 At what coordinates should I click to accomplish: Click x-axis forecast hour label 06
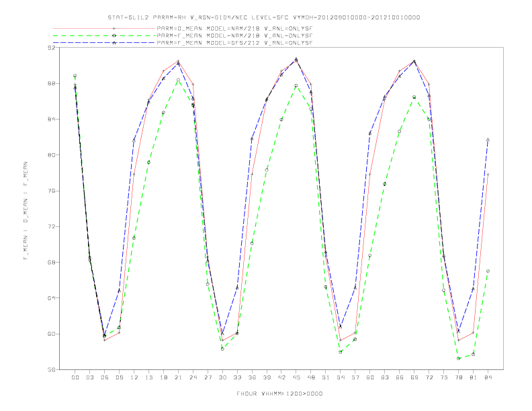105,377
